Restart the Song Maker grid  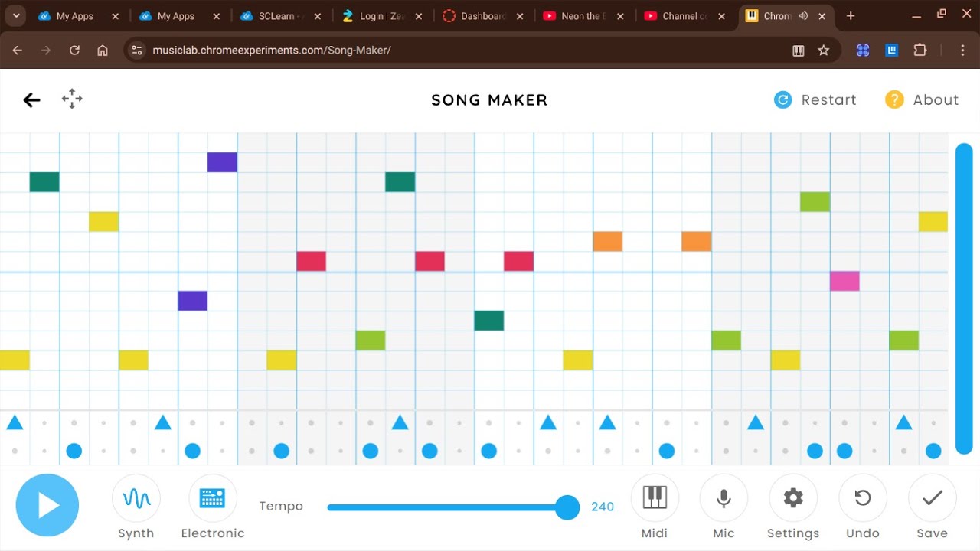(x=815, y=99)
